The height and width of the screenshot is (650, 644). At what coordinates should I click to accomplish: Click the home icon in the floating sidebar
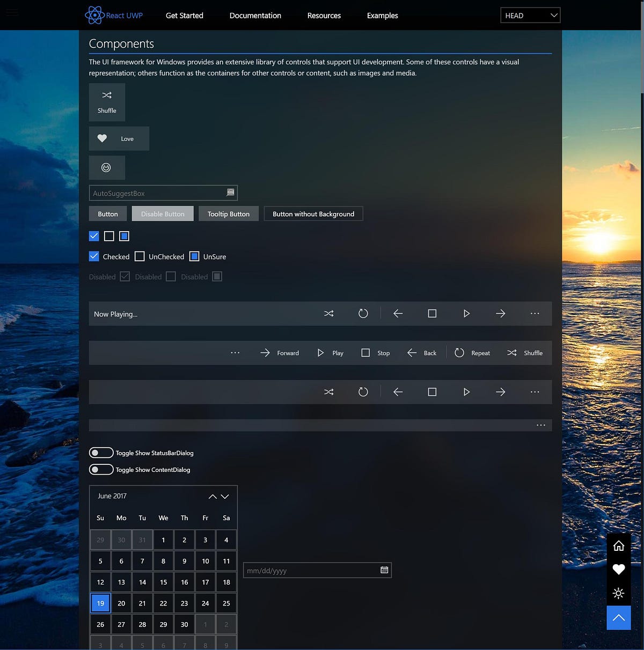(619, 546)
